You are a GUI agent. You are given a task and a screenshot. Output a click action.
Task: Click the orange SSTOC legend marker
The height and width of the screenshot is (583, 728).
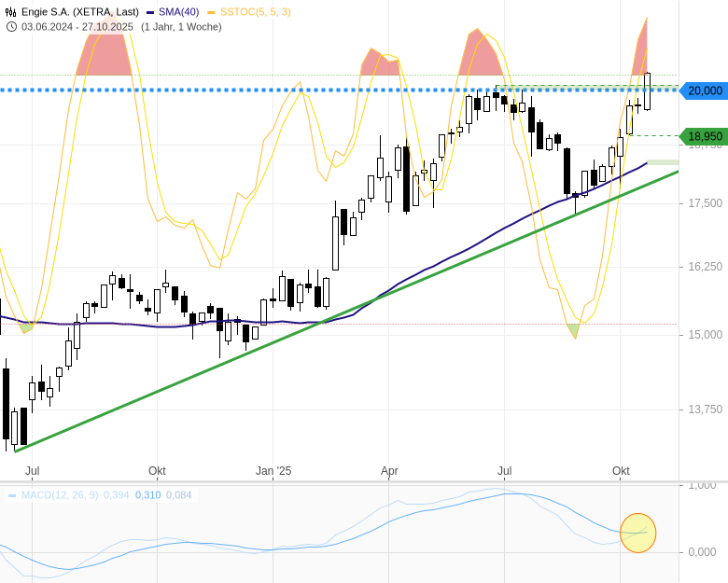pos(212,12)
